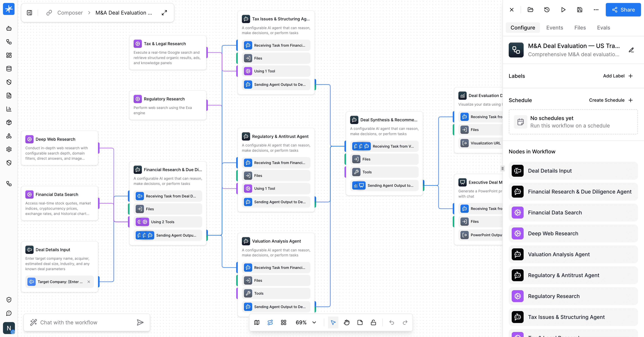644x337 pixels.
Task: Close the configure panel
Action: point(512,10)
